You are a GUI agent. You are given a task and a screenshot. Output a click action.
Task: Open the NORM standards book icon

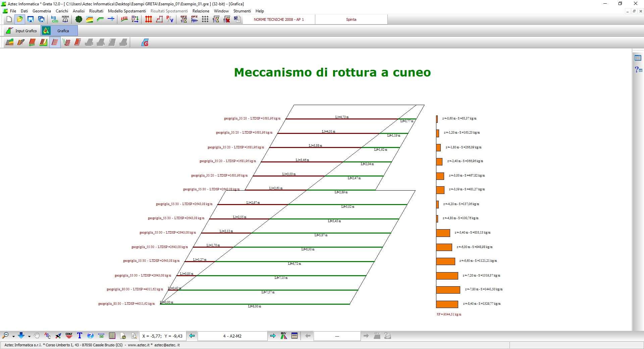pos(65,19)
